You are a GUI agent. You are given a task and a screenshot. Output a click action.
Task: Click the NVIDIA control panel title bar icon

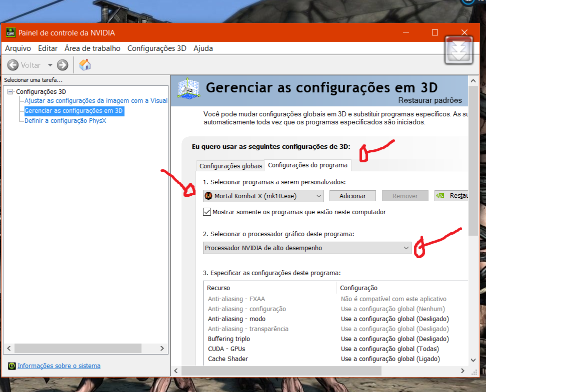10,32
